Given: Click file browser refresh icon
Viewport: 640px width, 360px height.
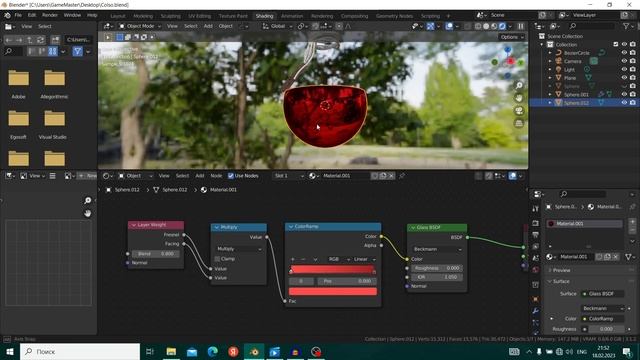Looking at the screenshot, I should 40,40.
